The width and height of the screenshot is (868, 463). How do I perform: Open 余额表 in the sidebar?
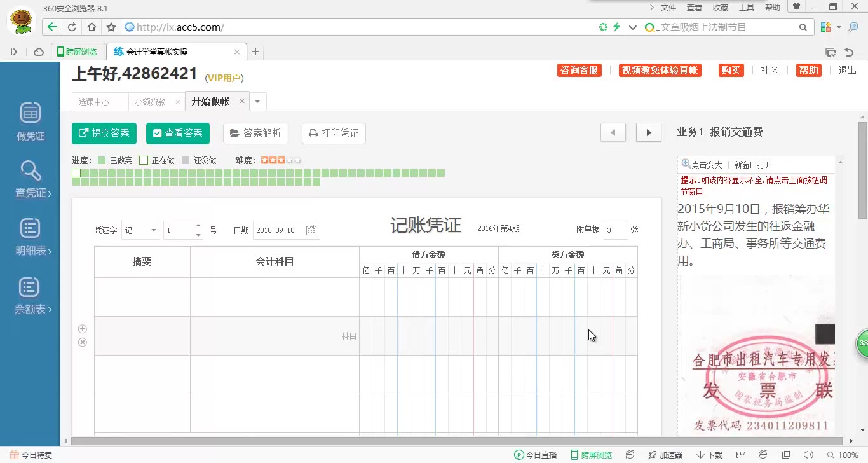pyautogui.click(x=30, y=294)
